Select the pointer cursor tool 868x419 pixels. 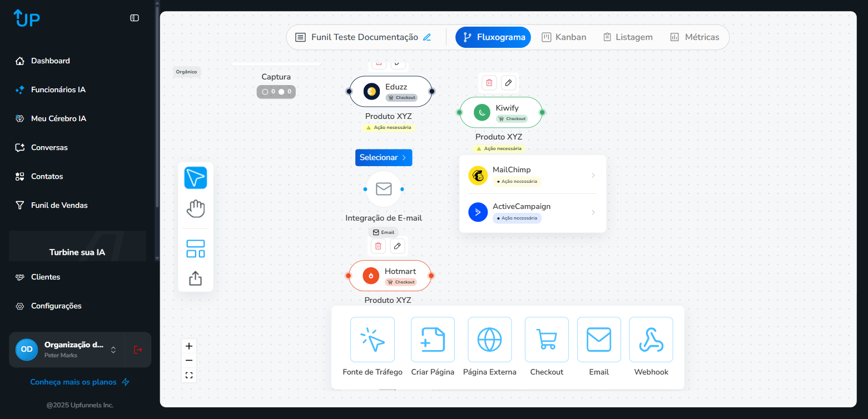coord(195,178)
